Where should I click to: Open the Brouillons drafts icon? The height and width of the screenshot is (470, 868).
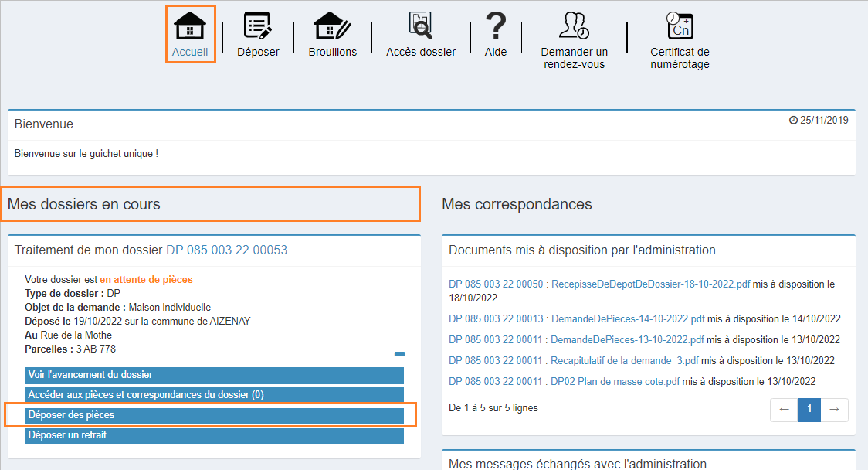[x=332, y=26]
